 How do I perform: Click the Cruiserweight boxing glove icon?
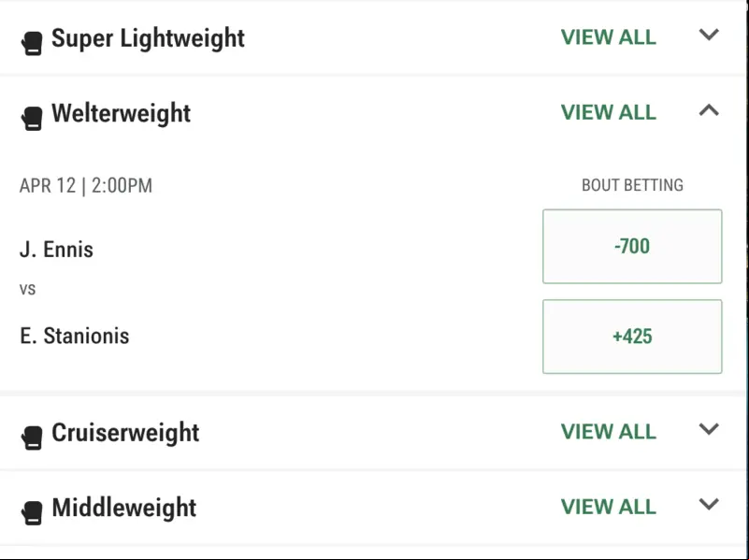click(x=32, y=438)
